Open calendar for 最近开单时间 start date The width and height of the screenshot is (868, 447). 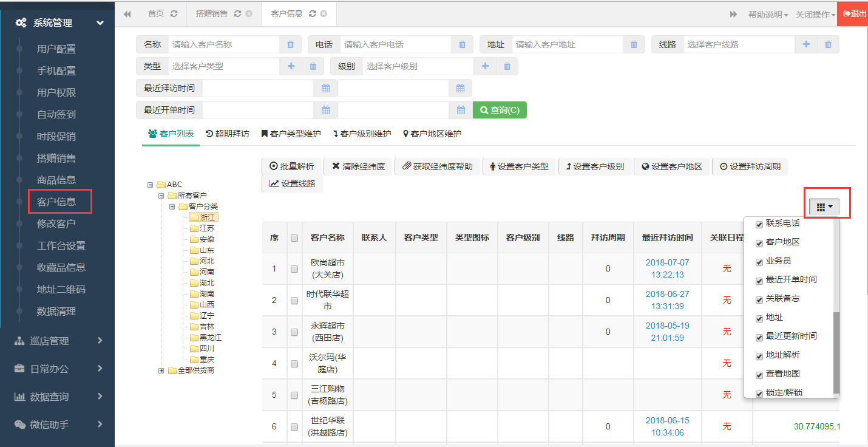tap(325, 110)
